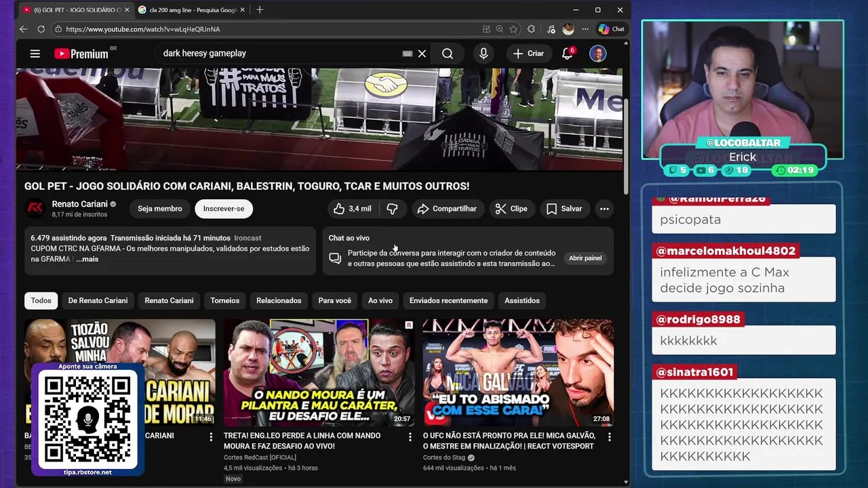Open Tiozão Cariani video thumbnail
868x488 pixels.
120,372
